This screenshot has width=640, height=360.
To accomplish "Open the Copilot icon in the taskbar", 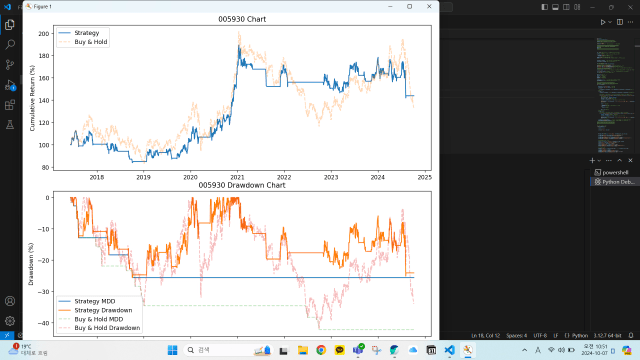I will pos(627,350).
